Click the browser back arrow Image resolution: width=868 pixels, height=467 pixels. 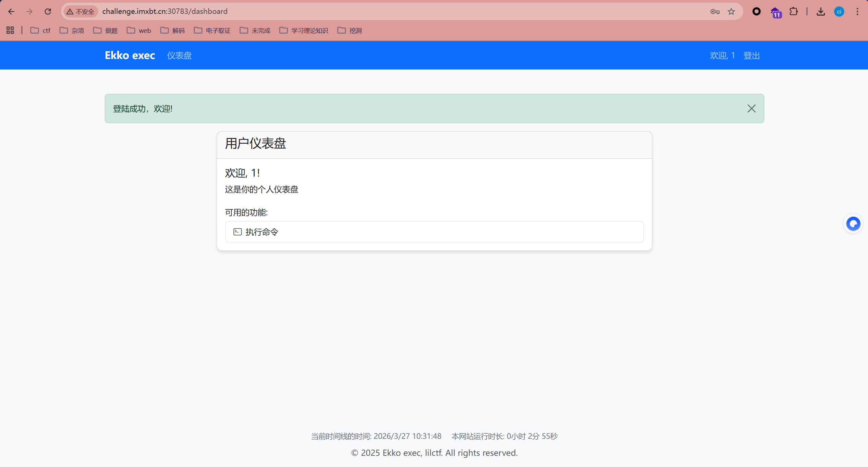point(11,12)
